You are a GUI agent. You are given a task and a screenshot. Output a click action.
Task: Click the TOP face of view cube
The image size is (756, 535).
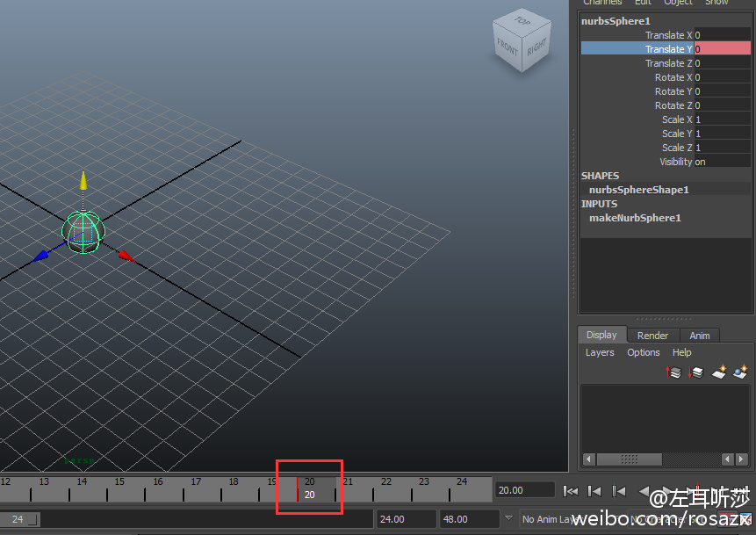click(522, 21)
